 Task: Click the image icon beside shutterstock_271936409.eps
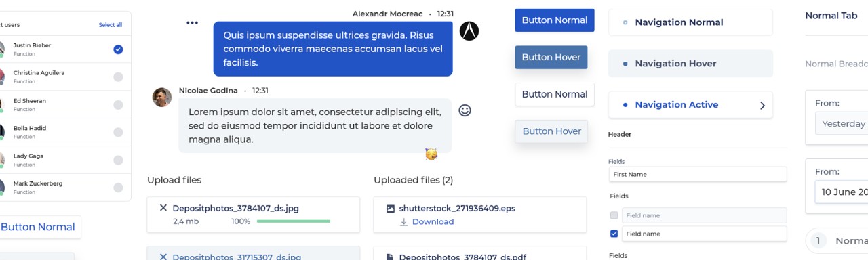click(x=390, y=209)
